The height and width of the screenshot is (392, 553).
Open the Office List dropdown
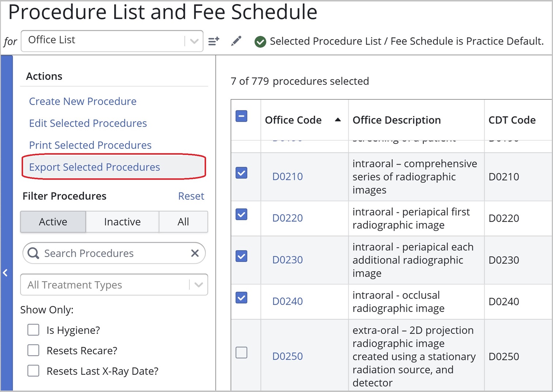point(194,41)
